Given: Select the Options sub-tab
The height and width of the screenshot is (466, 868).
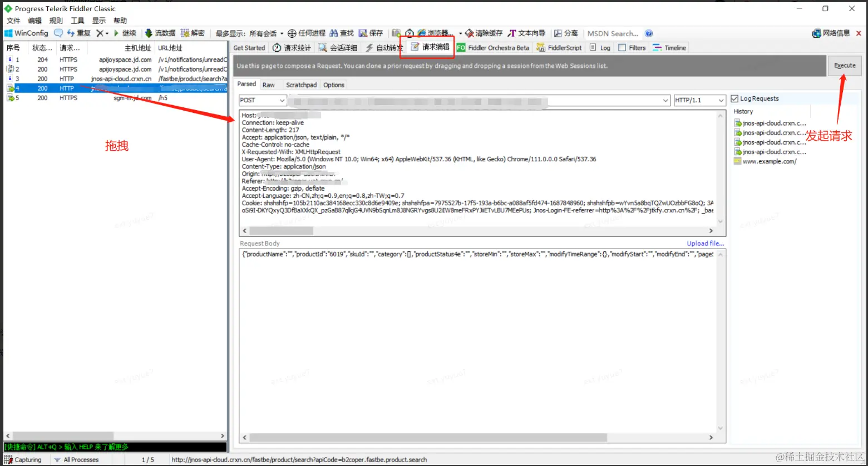Looking at the screenshot, I should [334, 85].
